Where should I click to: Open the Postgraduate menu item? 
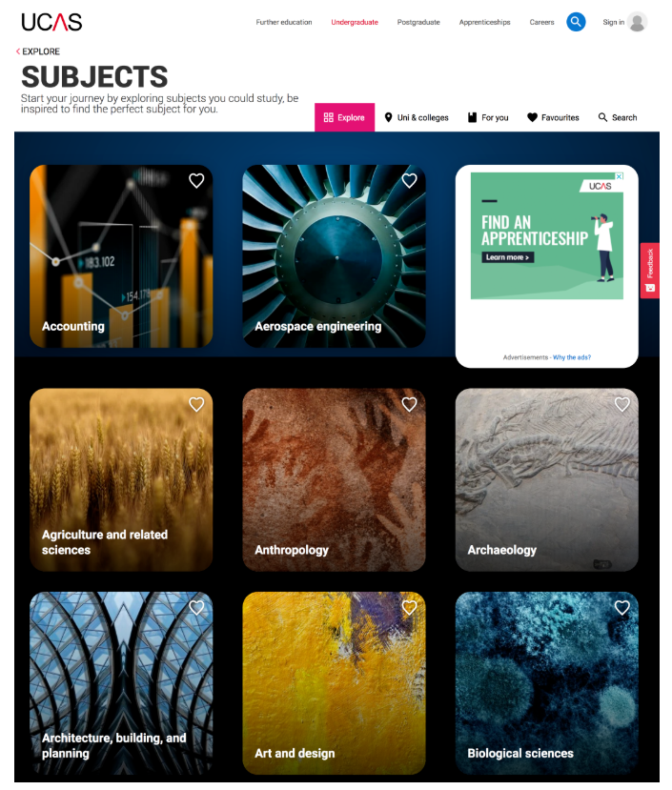point(418,22)
